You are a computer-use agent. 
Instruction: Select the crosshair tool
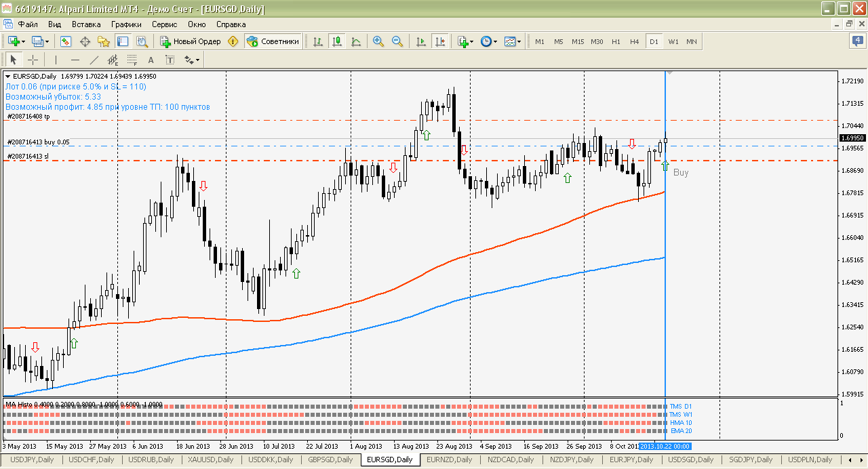pos(33,60)
